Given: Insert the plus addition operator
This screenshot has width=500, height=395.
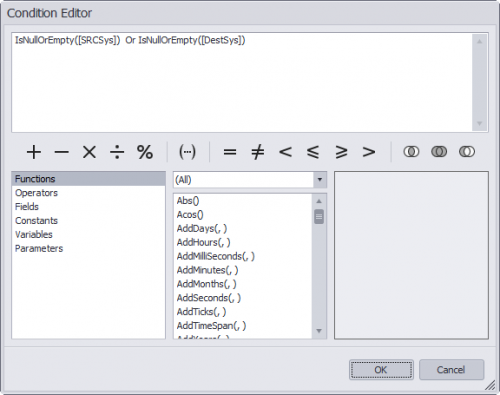Looking at the screenshot, I should [34, 152].
